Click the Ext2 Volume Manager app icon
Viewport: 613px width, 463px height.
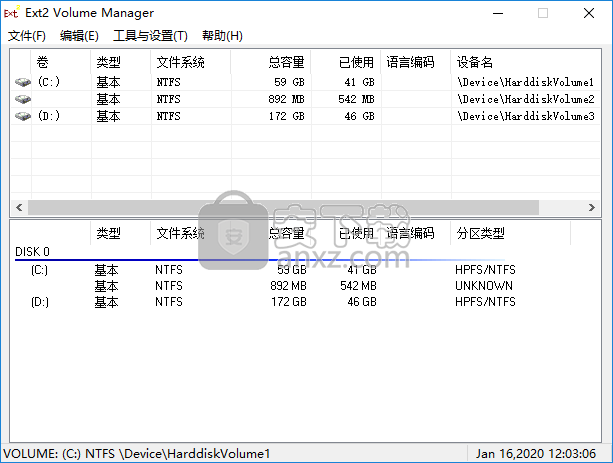pos(11,13)
